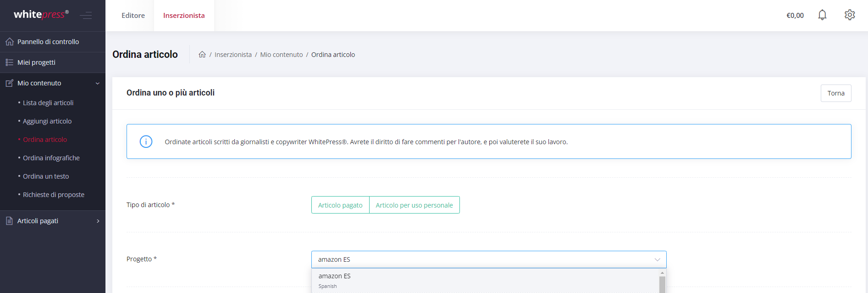Open Ordina infografiche
The width and height of the screenshot is (868, 293).
coord(51,158)
